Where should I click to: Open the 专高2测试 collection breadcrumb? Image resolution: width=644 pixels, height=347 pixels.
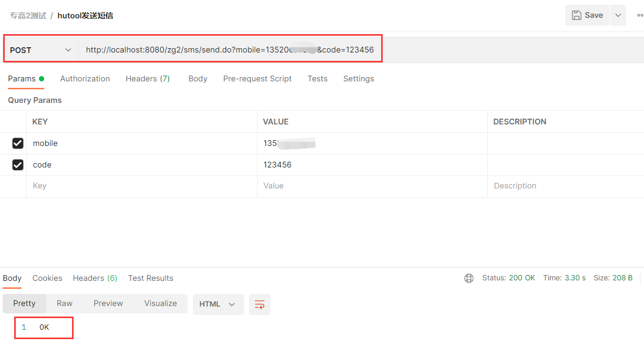[x=28, y=16]
